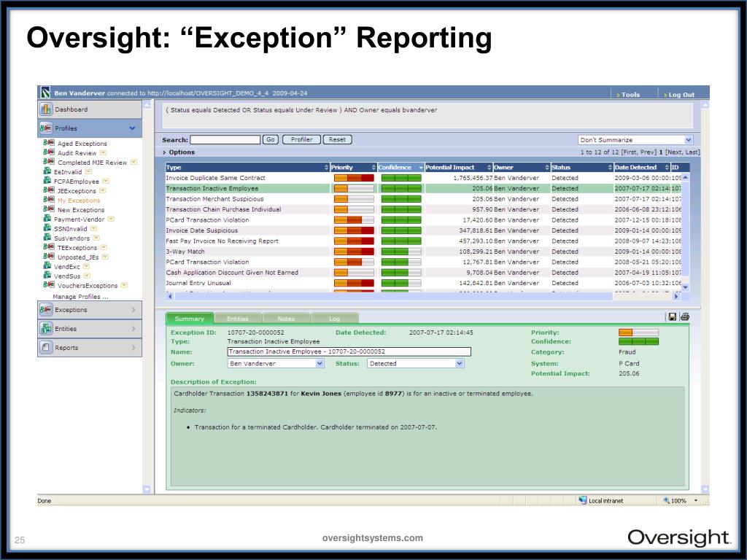Click the icon beside Unposted_JEs
The width and height of the screenshot is (747, 560).
(49, 257)
